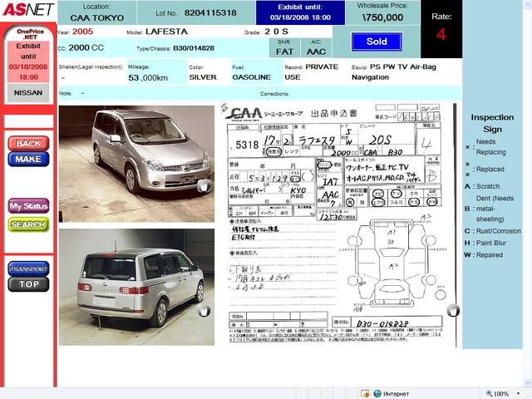Click the Note field label
The width and height of the screenshot is (532, 399).
(x=66, y=93)
